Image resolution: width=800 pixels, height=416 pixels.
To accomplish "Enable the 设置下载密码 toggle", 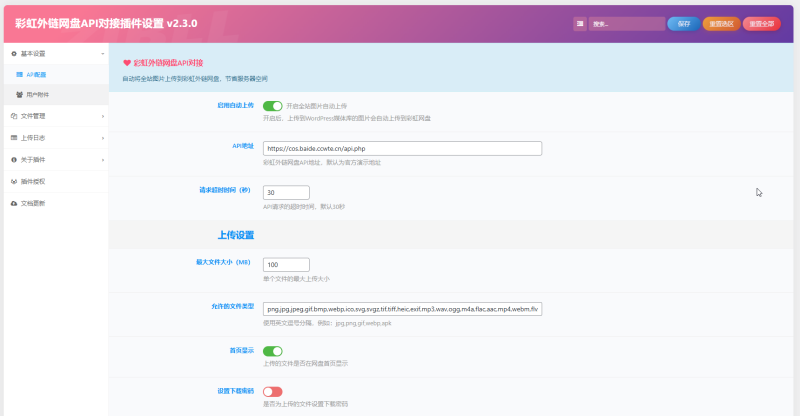I will point(272,391).
